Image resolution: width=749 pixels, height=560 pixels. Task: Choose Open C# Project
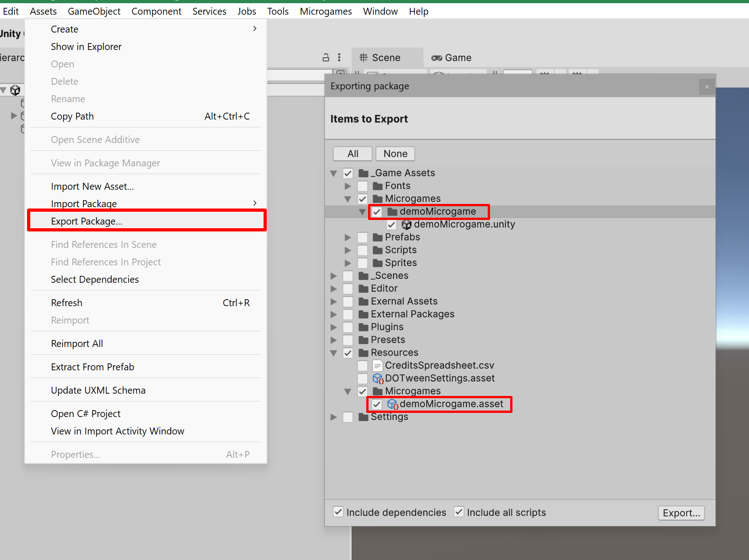coord(146,414)
